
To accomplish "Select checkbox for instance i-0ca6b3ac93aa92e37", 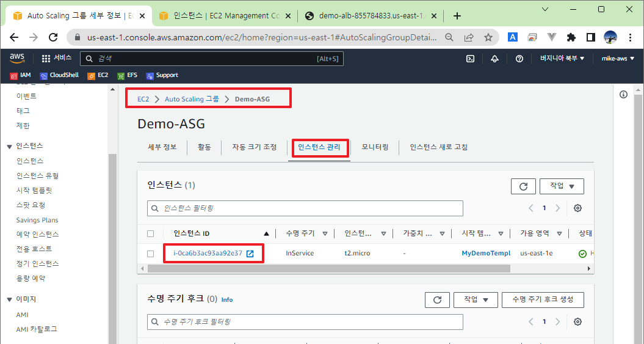I will (x=151, y=254).
